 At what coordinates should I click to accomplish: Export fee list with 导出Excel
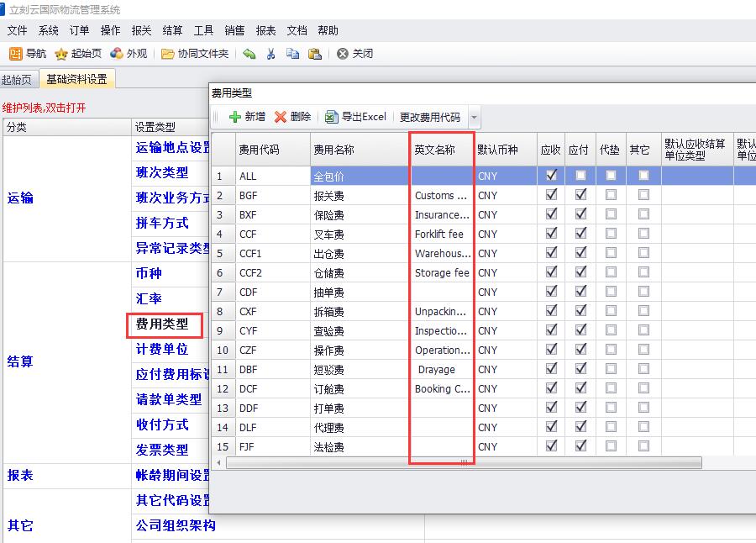355,117
